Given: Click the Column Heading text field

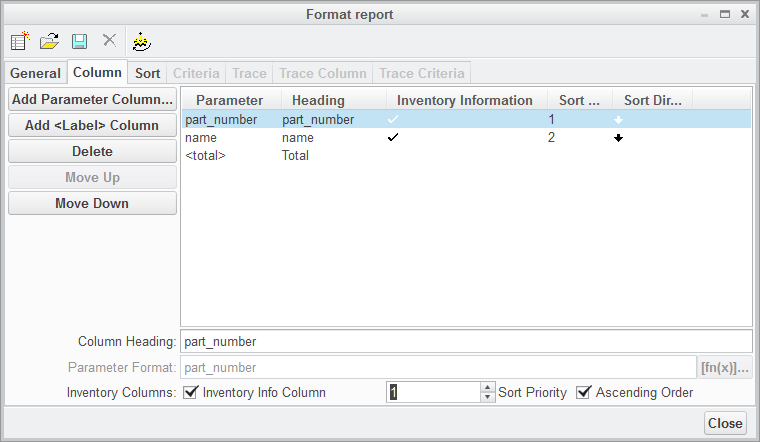Looking at the screenshot, I should (466, 342).
